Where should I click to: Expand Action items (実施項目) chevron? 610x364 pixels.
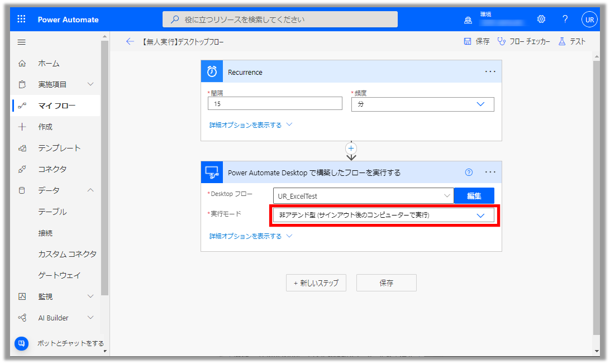click(90, 84)
